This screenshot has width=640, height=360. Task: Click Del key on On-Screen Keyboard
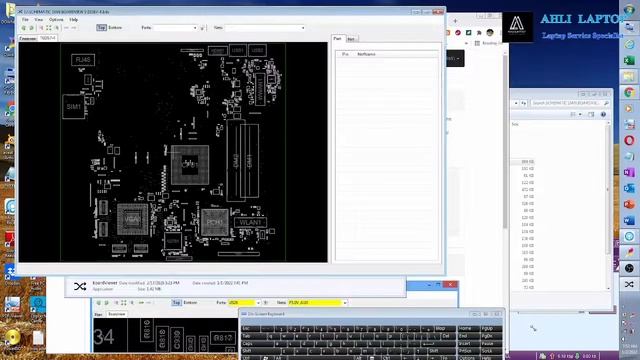(447, 336)
